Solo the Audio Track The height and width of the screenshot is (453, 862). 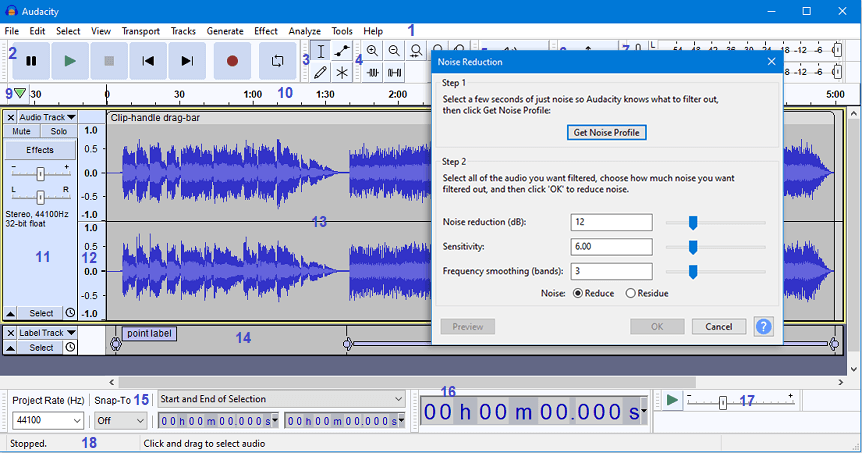pyautogui.click(x=59, y=131)
